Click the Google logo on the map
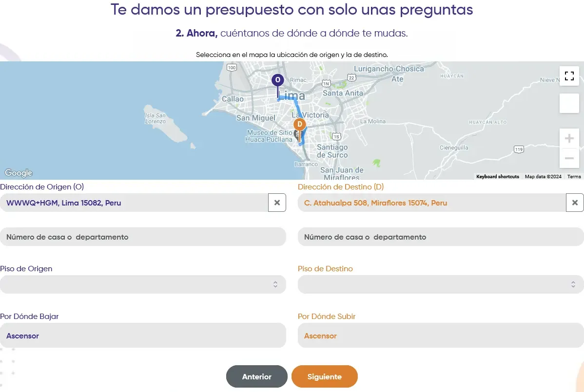The image size is (584, 392). pyautogui.click(x=19, y=173)
